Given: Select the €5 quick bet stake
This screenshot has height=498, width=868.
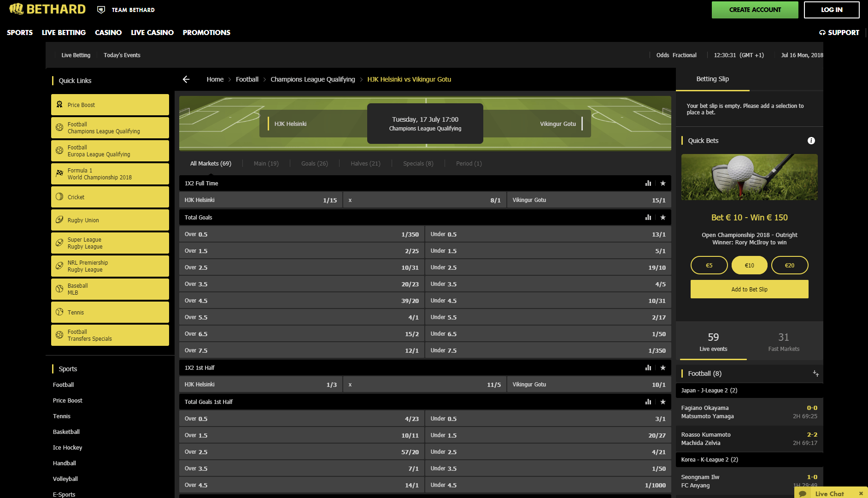Looking at the screenshot, I should click(x=709, y=265).
